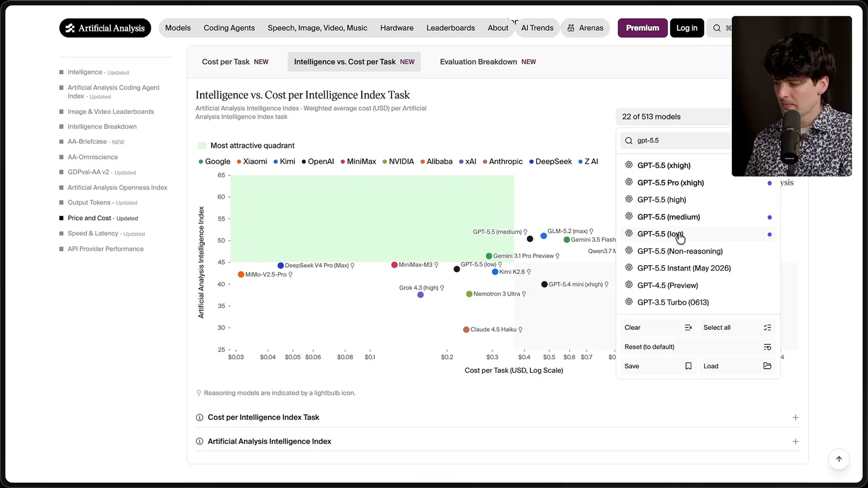Click the scroll-to-top arrow button

tap(839, 459)
